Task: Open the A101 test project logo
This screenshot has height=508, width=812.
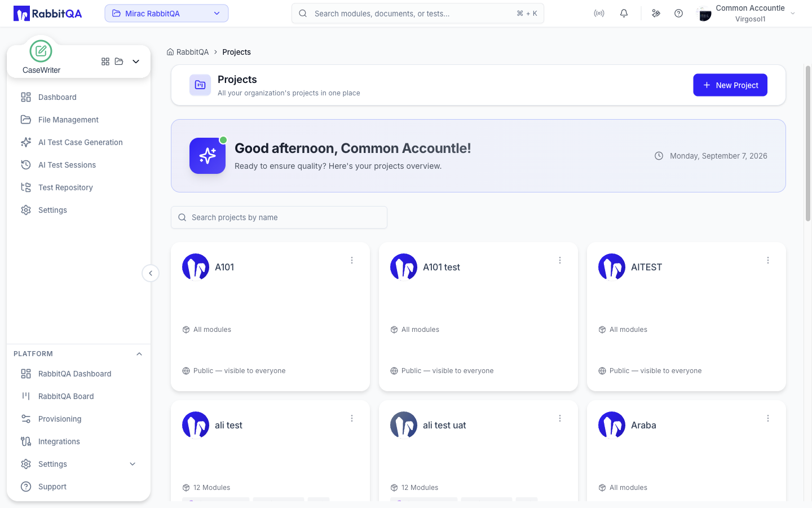Action: click(x=404, y=267)
